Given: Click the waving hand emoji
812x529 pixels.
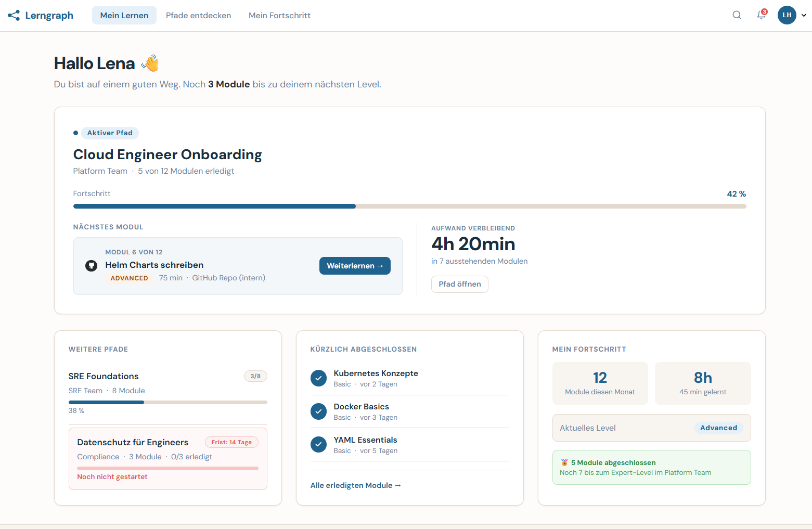Looking at the screenshot, I should (150, 63).
